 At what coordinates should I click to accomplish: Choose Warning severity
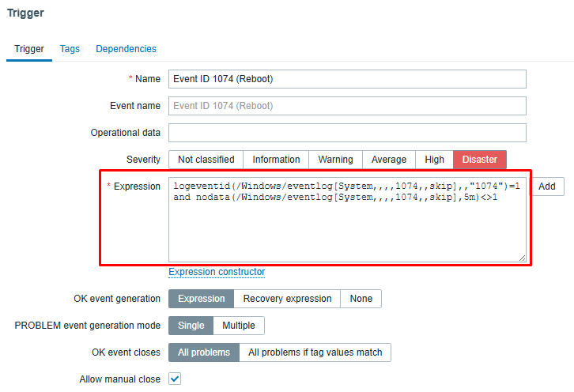coord(335,160)
